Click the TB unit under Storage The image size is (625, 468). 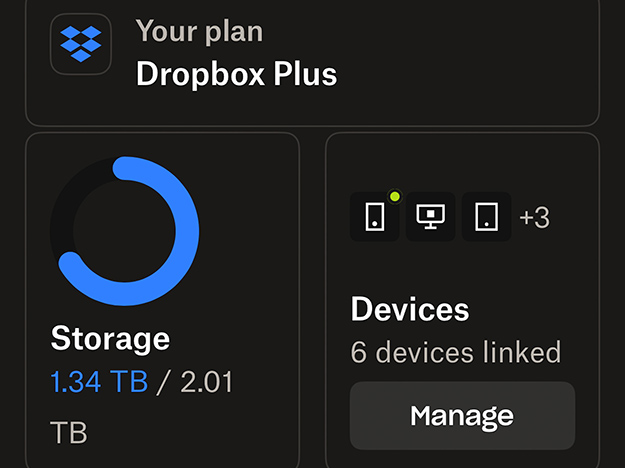[68, 432]
